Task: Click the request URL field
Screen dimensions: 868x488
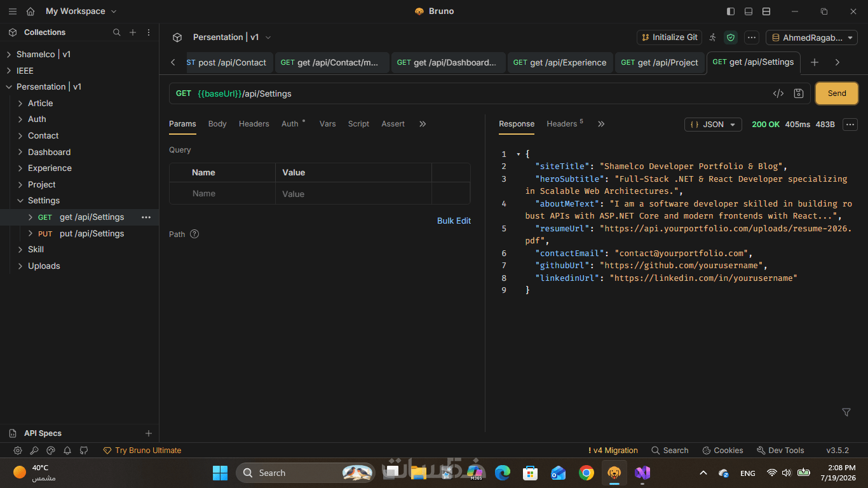Action: coord(470,93)
